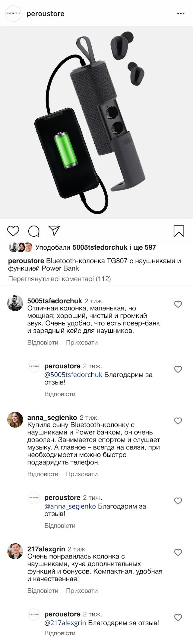This screenshot has width=193, height=644.
Task: Like anna_segienko's comment
Action: (178, 421)
